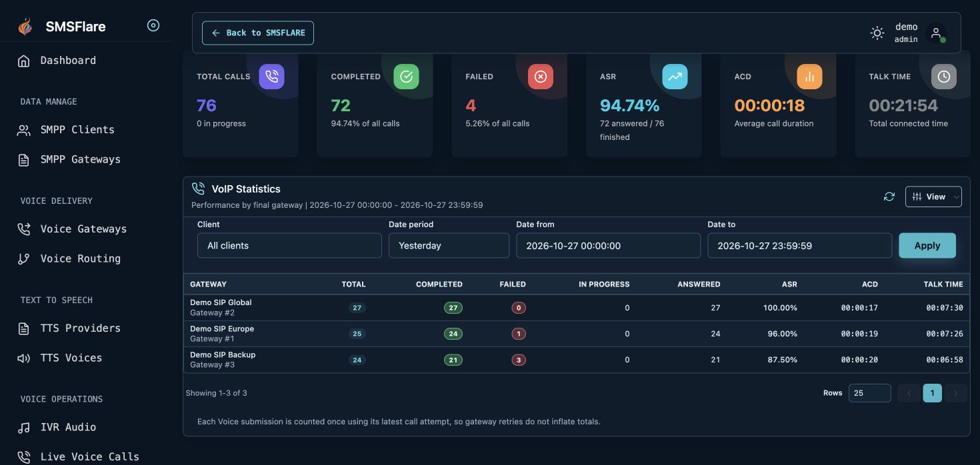Click the Demo SIP Backup gateway row name
The image size is (980, 465).
coord(223,354)
